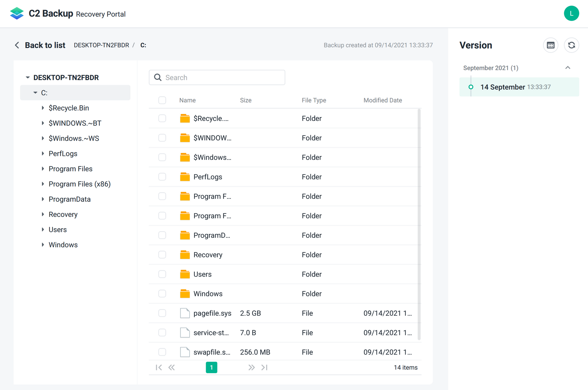Viewport: 588px width, 390px height.
Task: Click the user avatar 'L' icon
Action: (571, 14)
